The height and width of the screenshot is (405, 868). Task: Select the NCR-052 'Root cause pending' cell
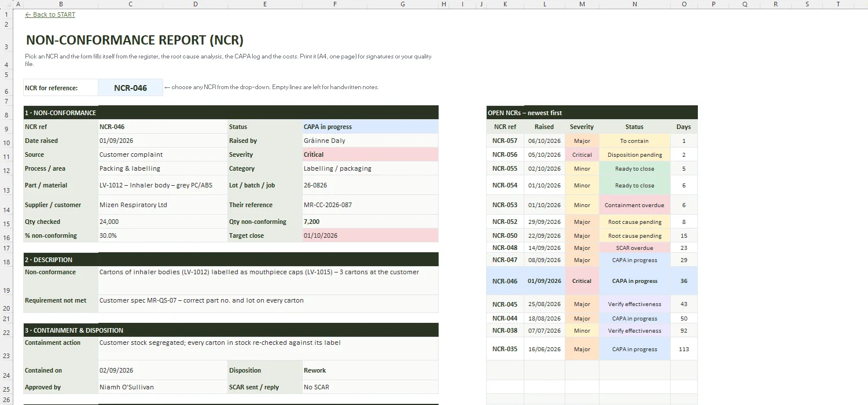click(635, 222)
